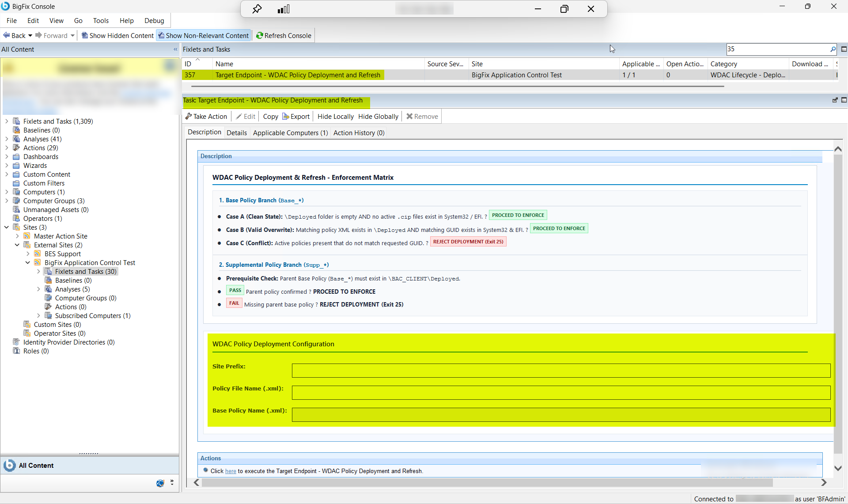
Task: Select Subscribed Computers (1) tree item
Action: tap(92, 316)
